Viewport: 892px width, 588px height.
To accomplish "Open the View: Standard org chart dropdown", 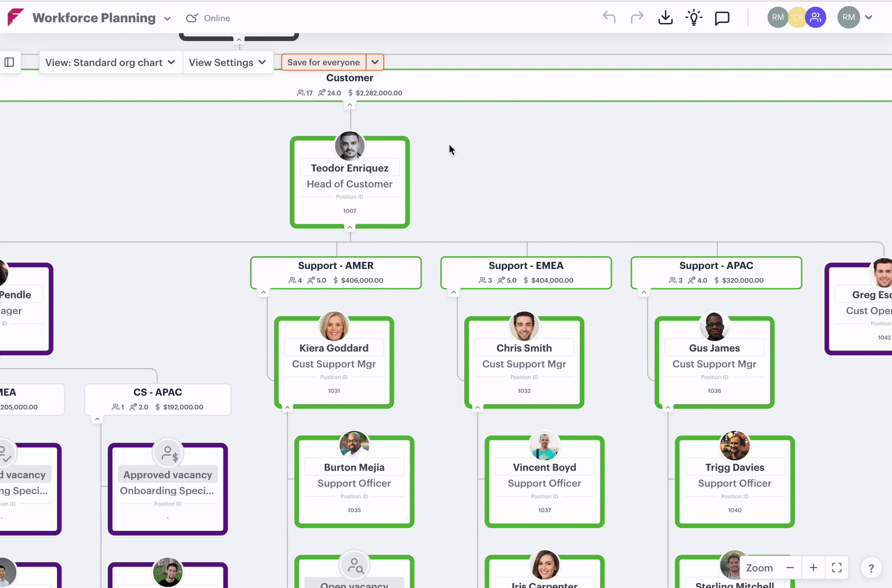I will coord(110,62).
